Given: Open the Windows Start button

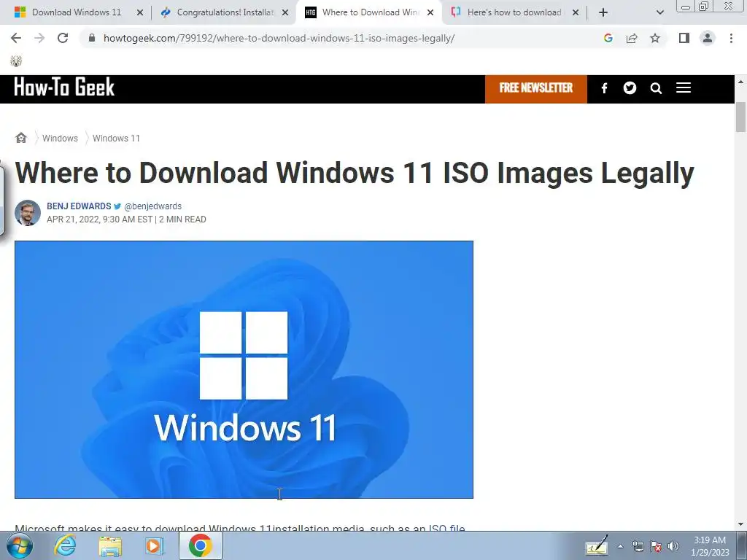Looking at the screenshot, I should pos(20,545).
